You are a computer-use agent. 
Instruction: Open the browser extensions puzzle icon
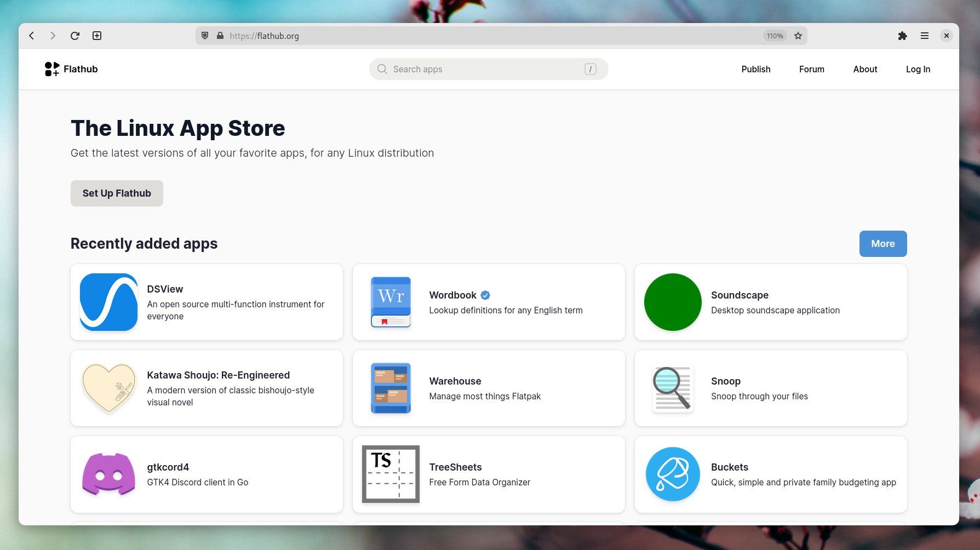click(x=902, y=36)
